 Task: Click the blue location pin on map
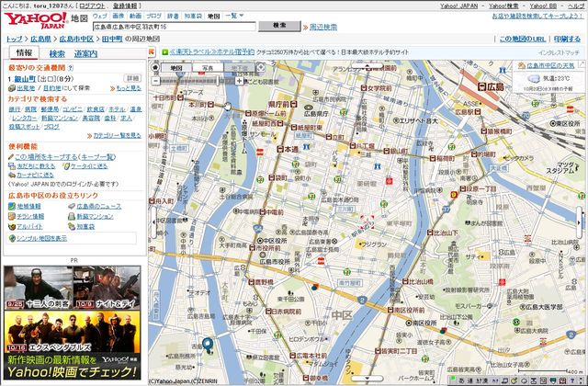208,346
